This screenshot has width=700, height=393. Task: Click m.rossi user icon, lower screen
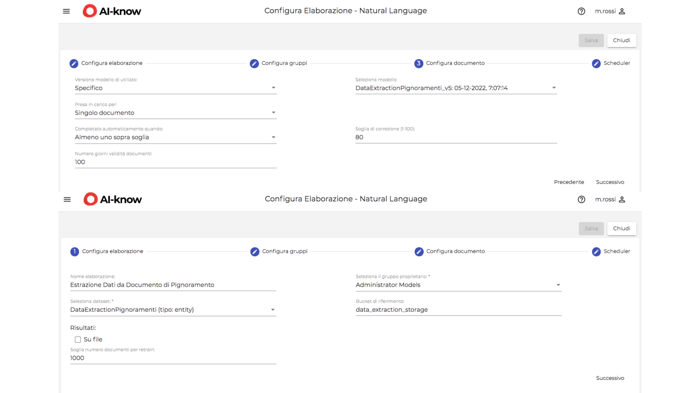(622, 199)
